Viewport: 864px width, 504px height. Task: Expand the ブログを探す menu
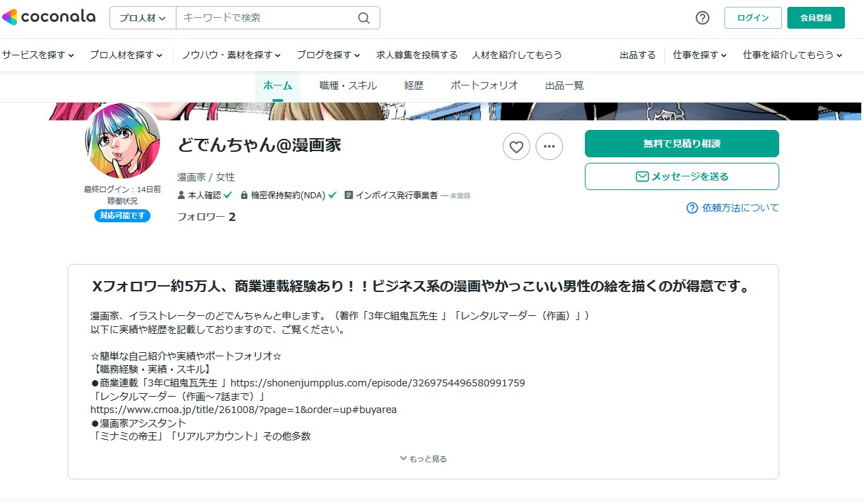click(x=328, y=55)
